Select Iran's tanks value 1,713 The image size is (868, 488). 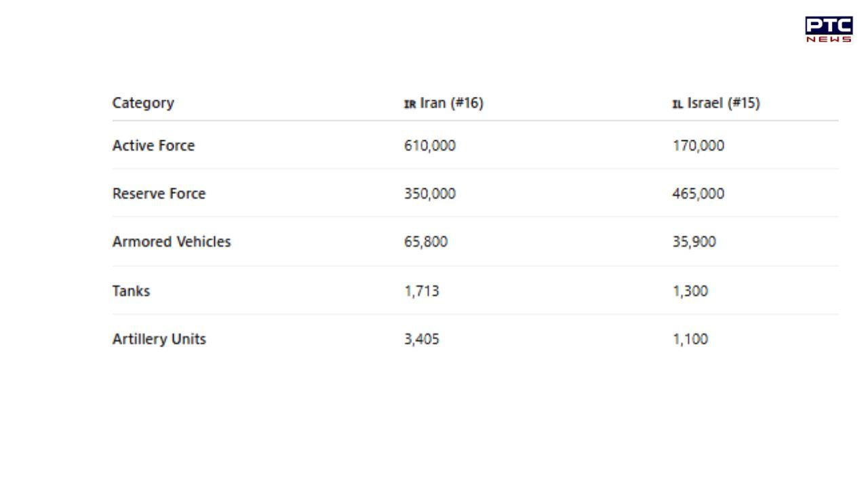pyautogui.click(x=422, y=291)
